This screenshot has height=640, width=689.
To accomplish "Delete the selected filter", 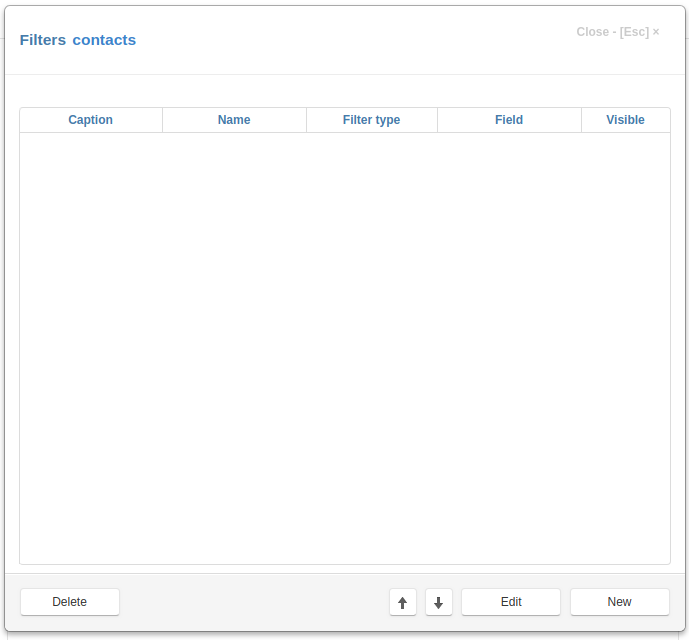I will [x=70, y=602].
